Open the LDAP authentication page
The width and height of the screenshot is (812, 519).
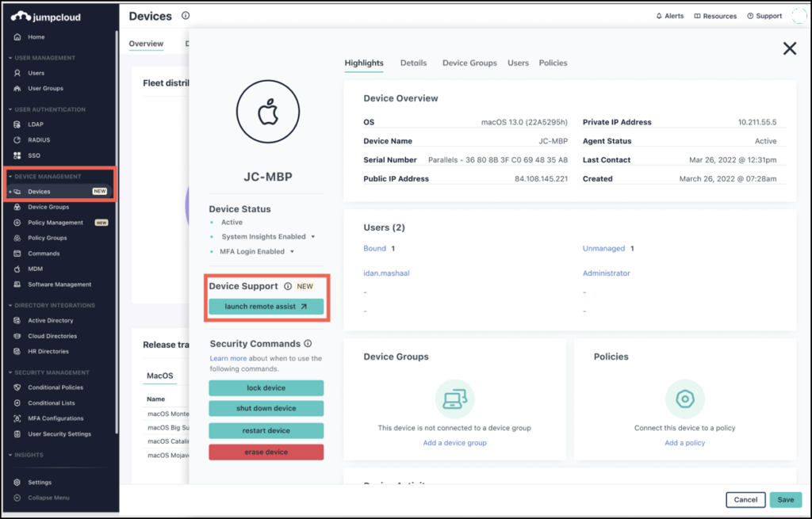point(35,124)
